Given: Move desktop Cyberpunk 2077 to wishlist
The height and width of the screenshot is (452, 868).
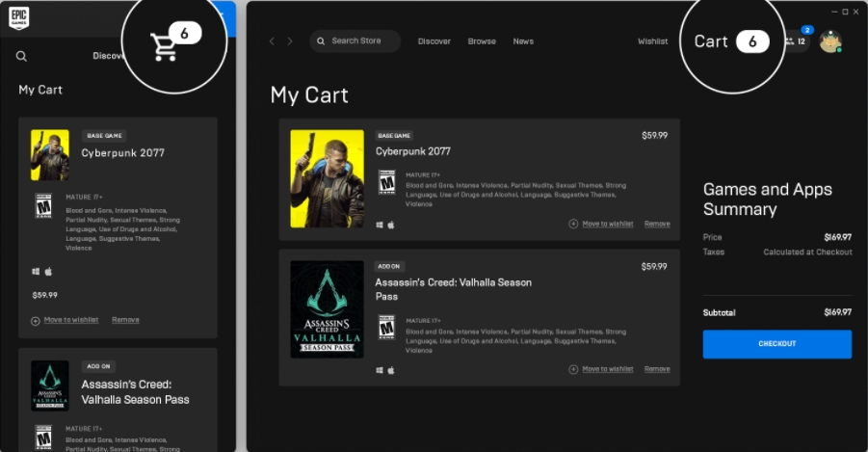Looking at the screenshot, I should (x=607, y=224).
